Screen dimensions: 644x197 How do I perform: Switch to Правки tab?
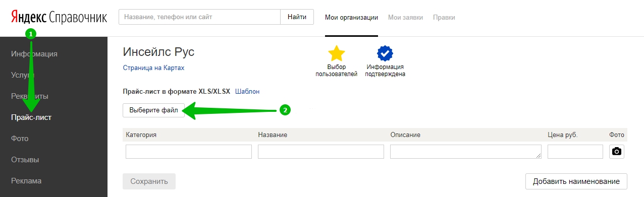tap(444, 17)
